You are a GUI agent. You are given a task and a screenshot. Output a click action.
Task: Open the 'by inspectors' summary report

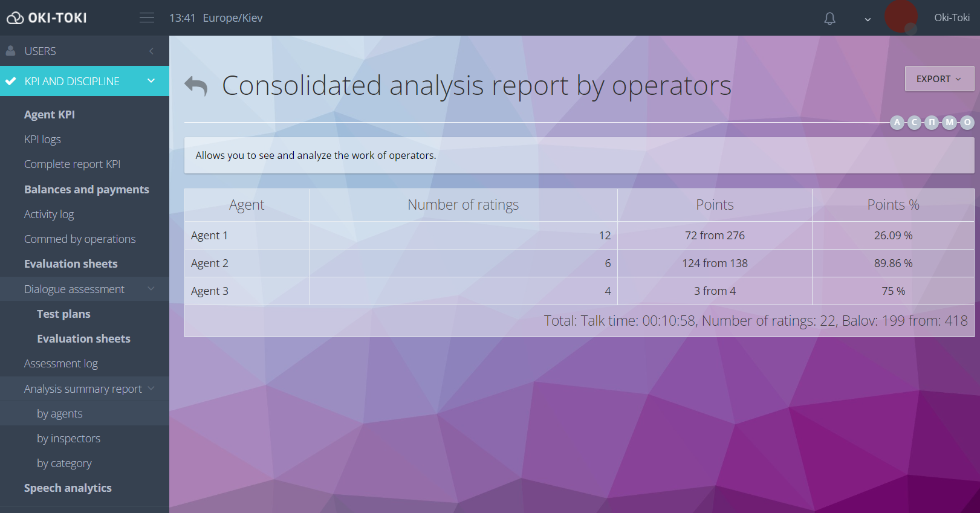pos(68,439)
